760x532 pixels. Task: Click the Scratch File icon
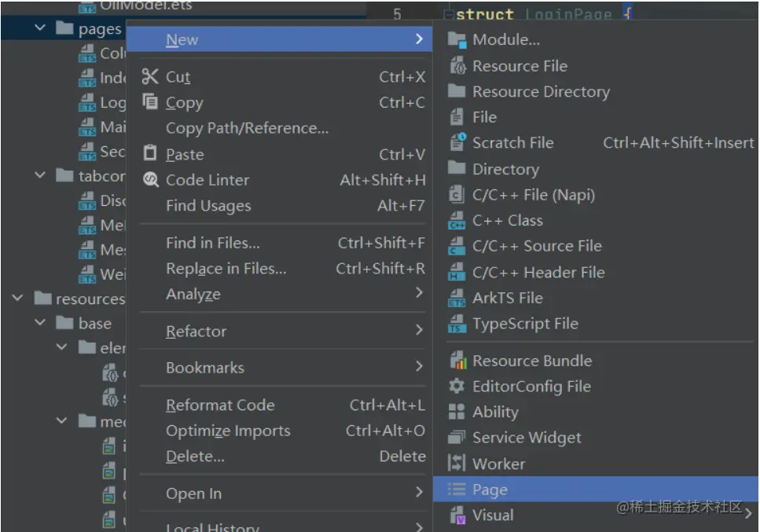(457, 143)
